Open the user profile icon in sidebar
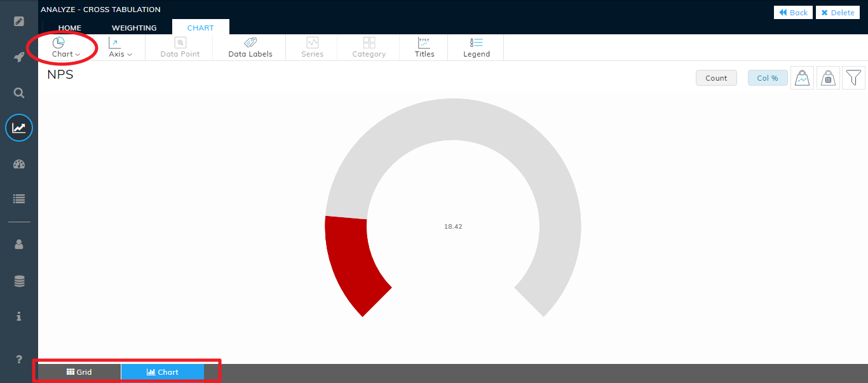The height and width of the screenshot is (383, 868). click(19, 244)
